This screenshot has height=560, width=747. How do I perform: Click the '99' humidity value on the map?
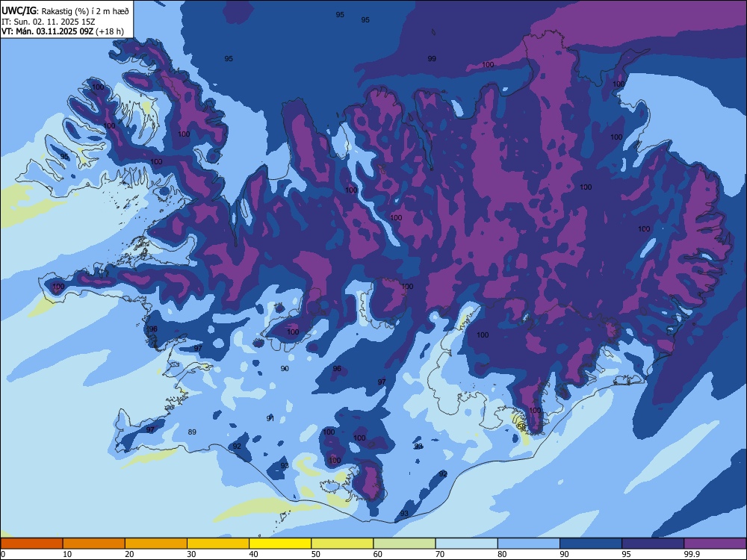(432, 58)
